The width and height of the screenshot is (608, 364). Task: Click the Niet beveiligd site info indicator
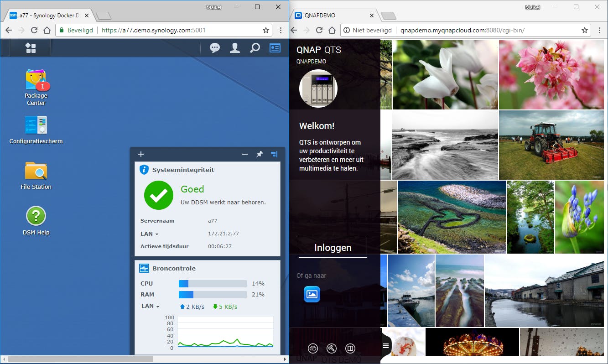coord(367,30)
